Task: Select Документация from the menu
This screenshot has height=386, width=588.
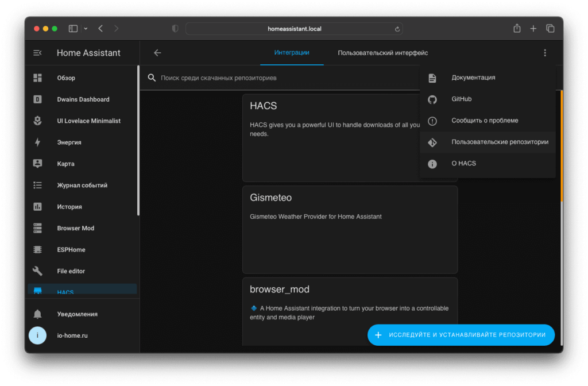Action: pyautogui.click(x=488, y=78)
